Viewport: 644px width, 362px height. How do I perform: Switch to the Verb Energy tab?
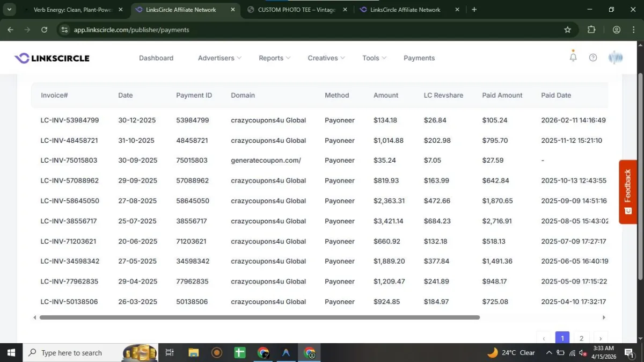(72, 10)
